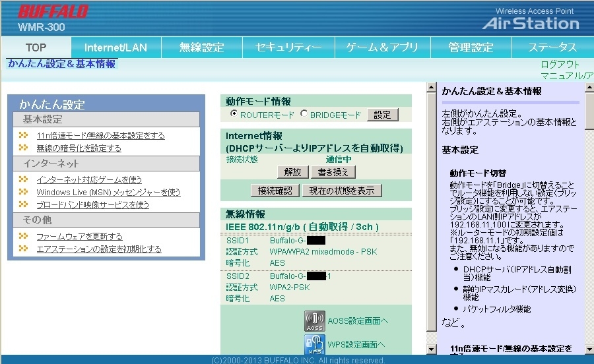Click the WPS setup icon

[x=314, y=344]
